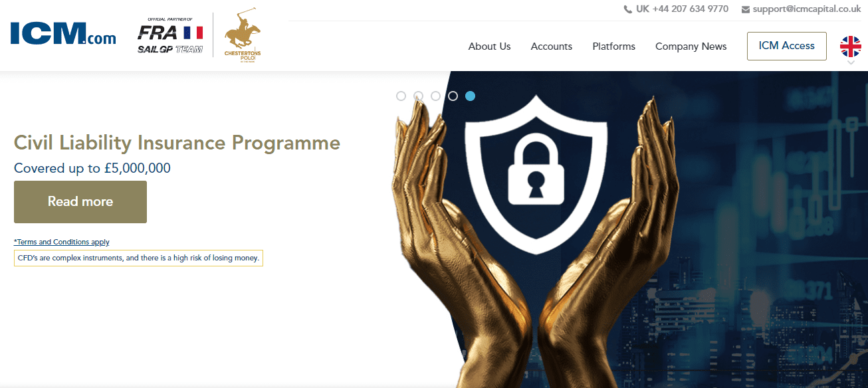Select the first carousel slide dot
868x388 pixels.
coord(401,96)
